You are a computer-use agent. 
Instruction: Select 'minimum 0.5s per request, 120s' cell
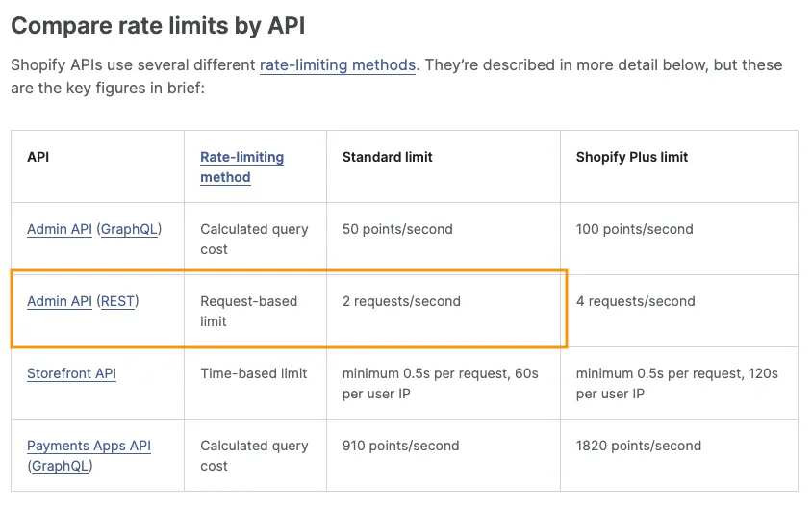coord(679,383)
